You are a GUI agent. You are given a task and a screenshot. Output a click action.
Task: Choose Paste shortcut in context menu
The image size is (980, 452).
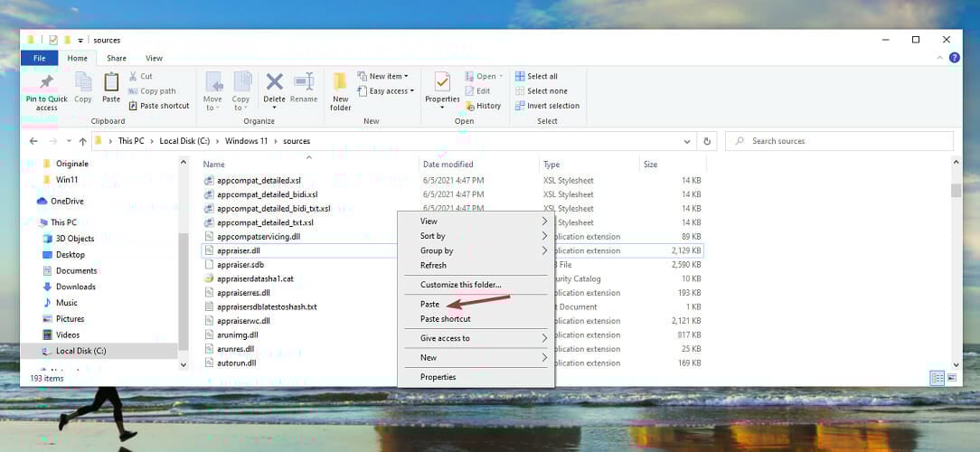(x=476, y=319)
